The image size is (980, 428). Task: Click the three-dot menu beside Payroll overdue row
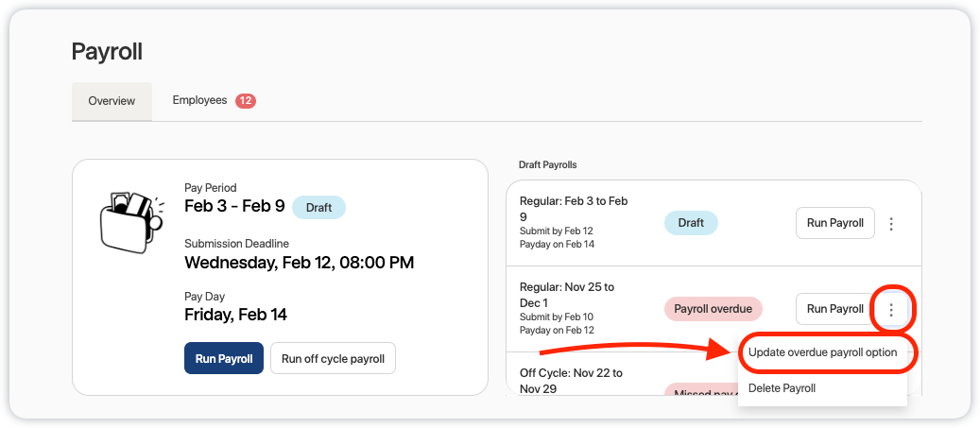(891, 309)
